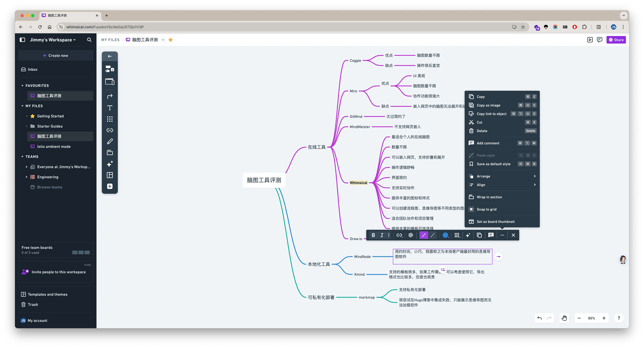Select the section tool in left toolbar

pos(110,153)
